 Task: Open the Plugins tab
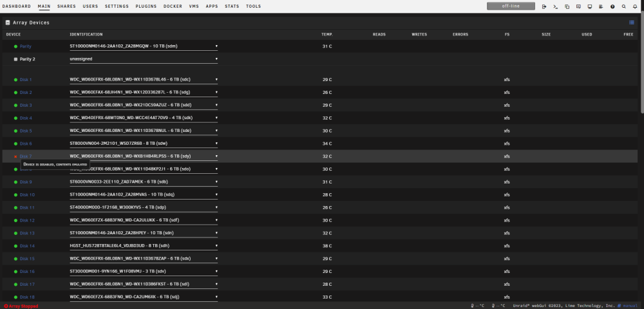146,6
